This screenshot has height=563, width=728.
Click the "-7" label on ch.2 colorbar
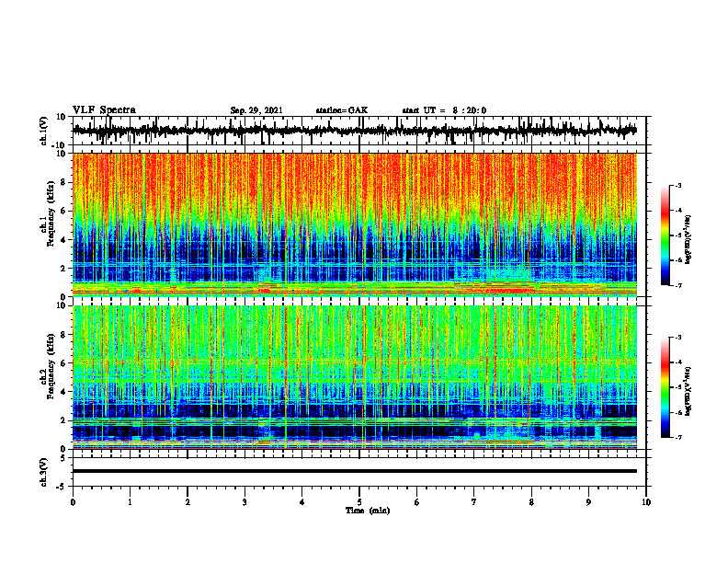pos(677,437)
